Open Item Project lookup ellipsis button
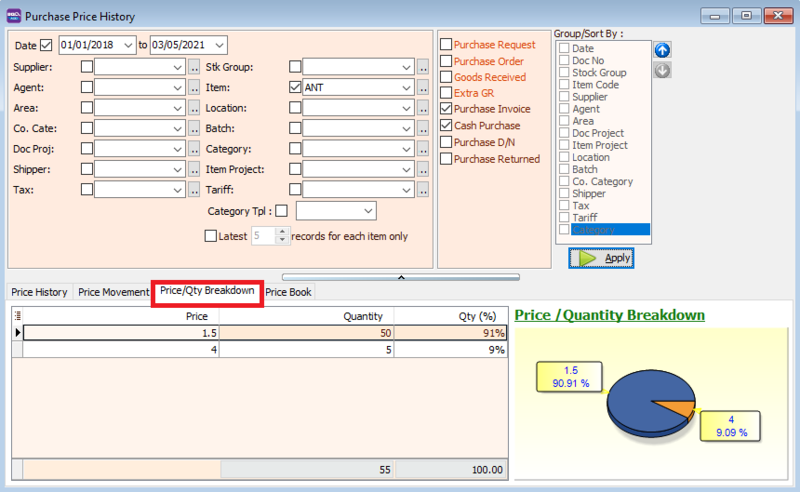This screenshot has height=492, width=800. pos(423,169)
